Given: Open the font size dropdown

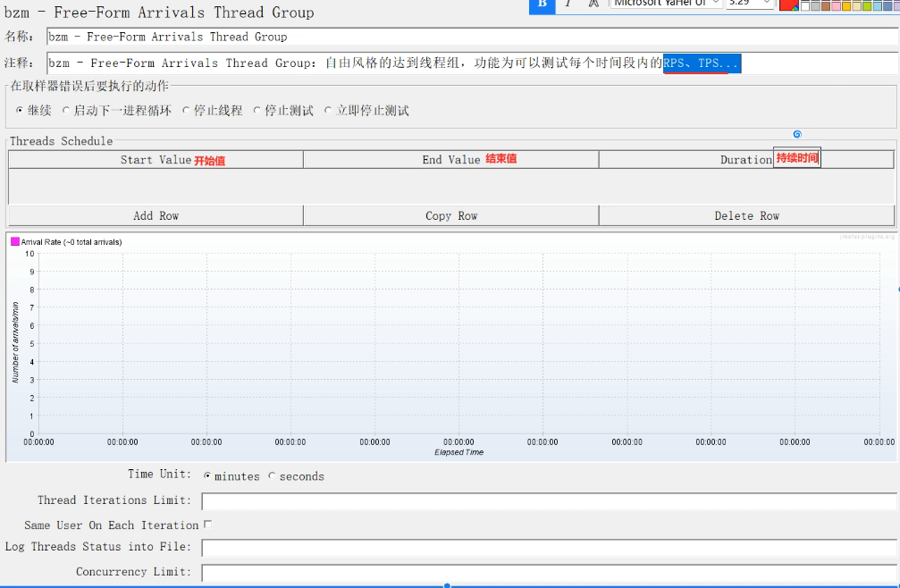Looking at the screenshot, I should point(749,4).
